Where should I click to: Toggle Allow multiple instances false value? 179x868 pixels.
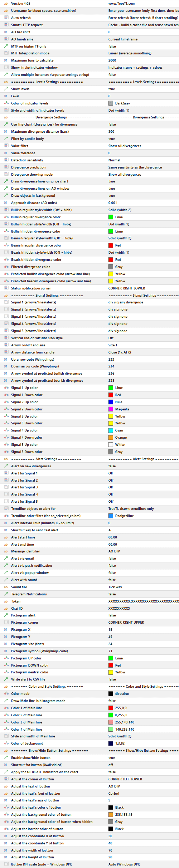(x=112, y=75)
